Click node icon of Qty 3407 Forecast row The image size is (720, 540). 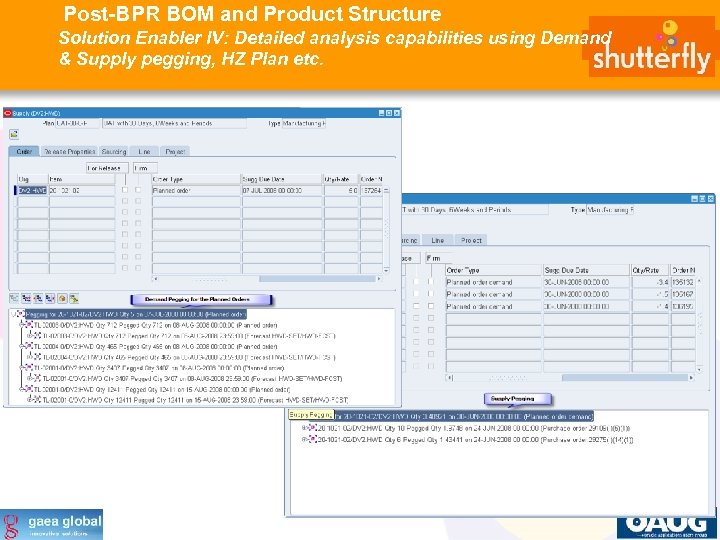38,378
